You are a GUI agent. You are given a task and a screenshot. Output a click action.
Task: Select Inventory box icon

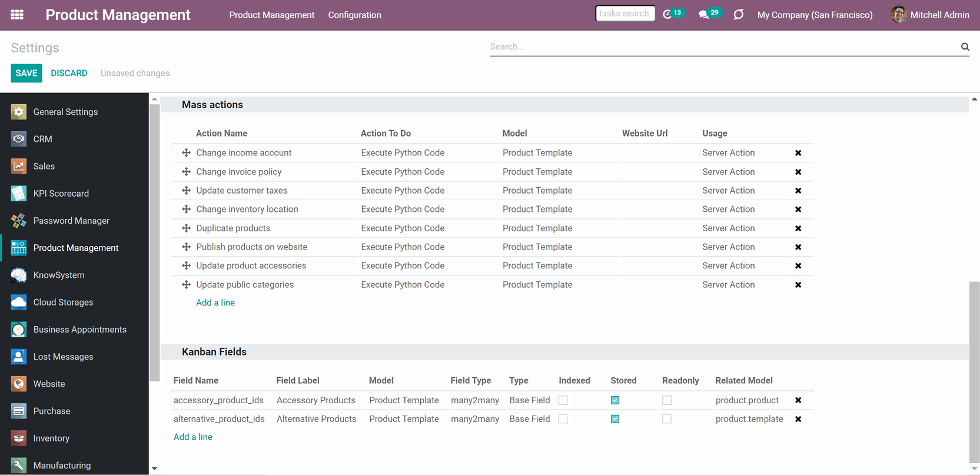click(x=19, y=439)
